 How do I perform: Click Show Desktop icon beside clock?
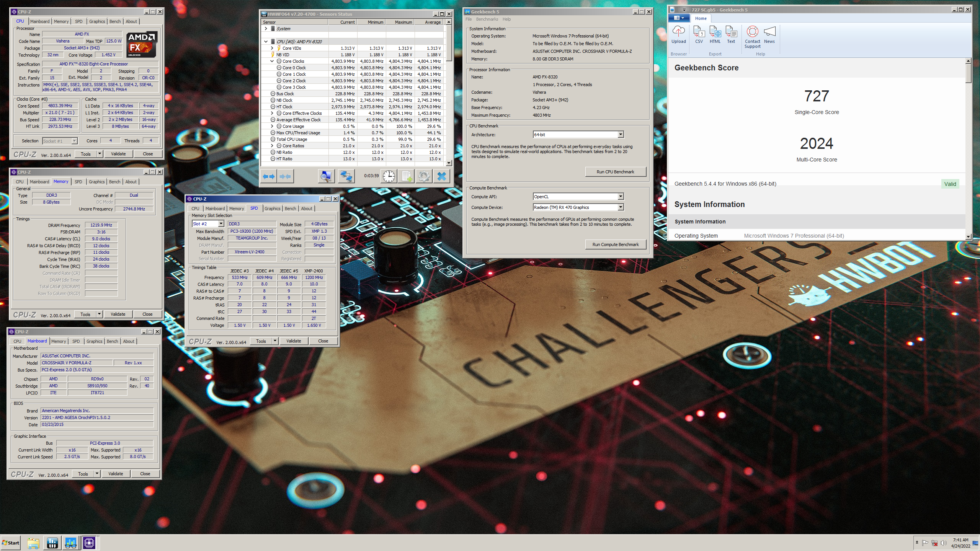975,543
